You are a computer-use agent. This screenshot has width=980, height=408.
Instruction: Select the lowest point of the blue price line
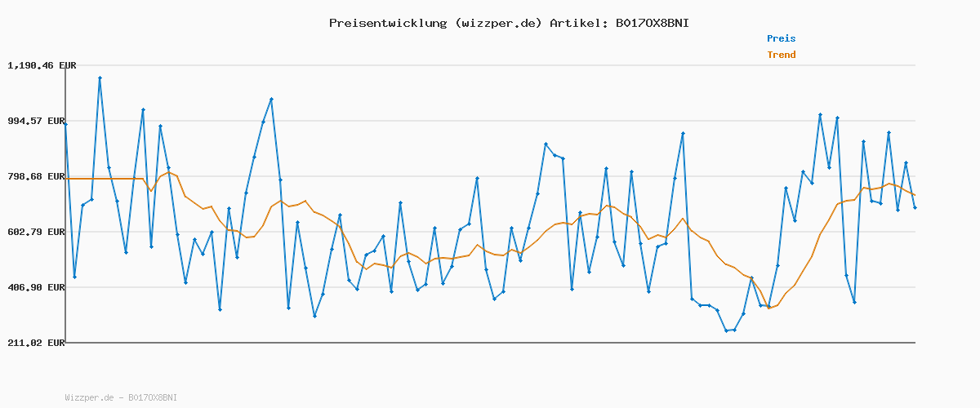coord(726,330)
